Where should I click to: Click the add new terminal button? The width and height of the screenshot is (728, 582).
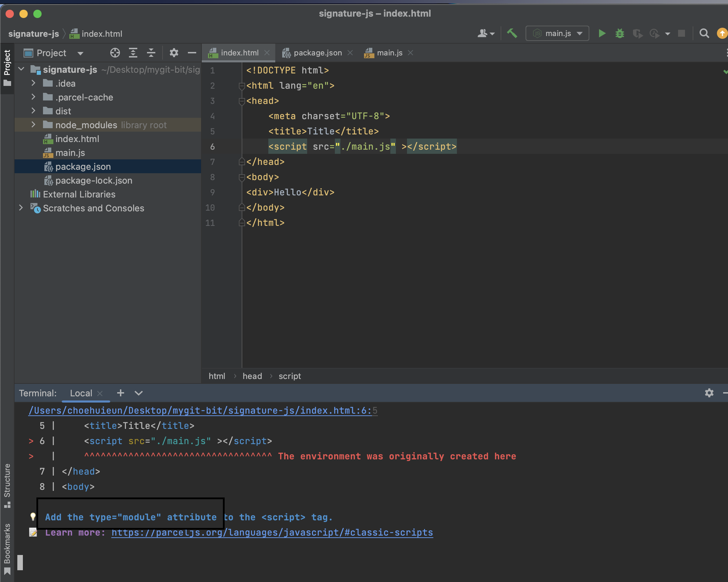[x=120, y=393]
